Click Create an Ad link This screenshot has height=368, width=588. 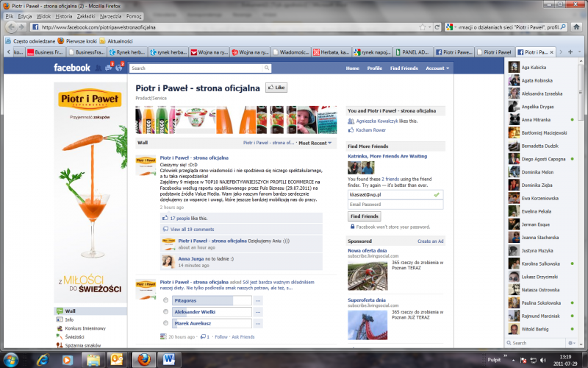431,241
